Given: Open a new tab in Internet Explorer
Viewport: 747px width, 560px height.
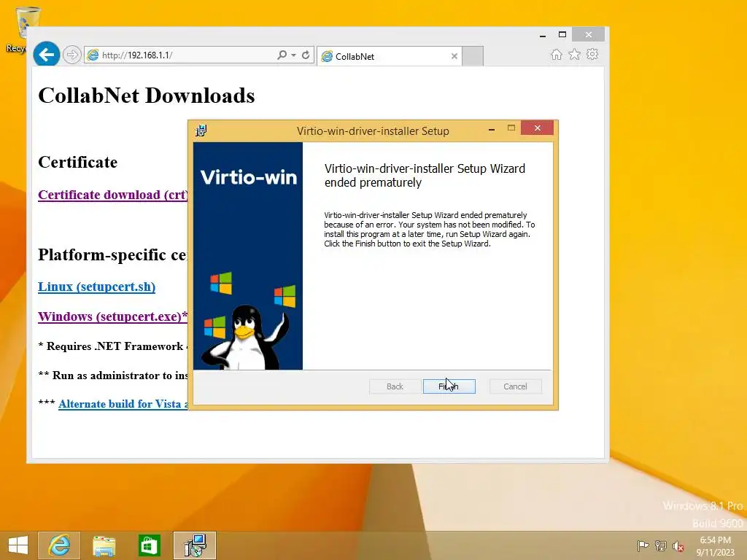Looking at the screenshot, I should [x=473, y=56].
